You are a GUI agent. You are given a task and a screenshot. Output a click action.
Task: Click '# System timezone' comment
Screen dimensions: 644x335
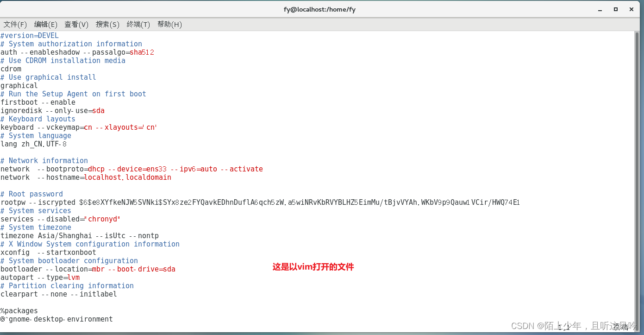(x=36, y=228)
